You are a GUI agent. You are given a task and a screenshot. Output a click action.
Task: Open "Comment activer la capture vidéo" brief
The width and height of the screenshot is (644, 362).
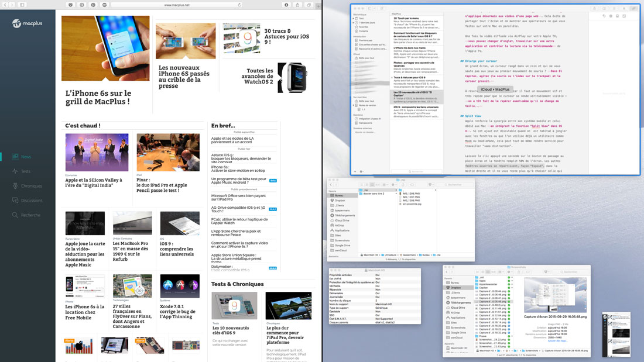tap(239, 244)
